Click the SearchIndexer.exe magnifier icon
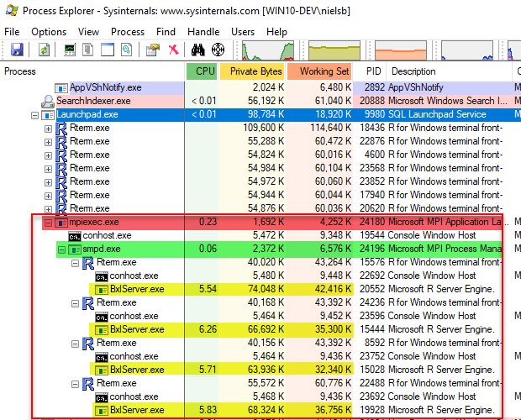Screen dimensions: 521x420 (48, 102)
